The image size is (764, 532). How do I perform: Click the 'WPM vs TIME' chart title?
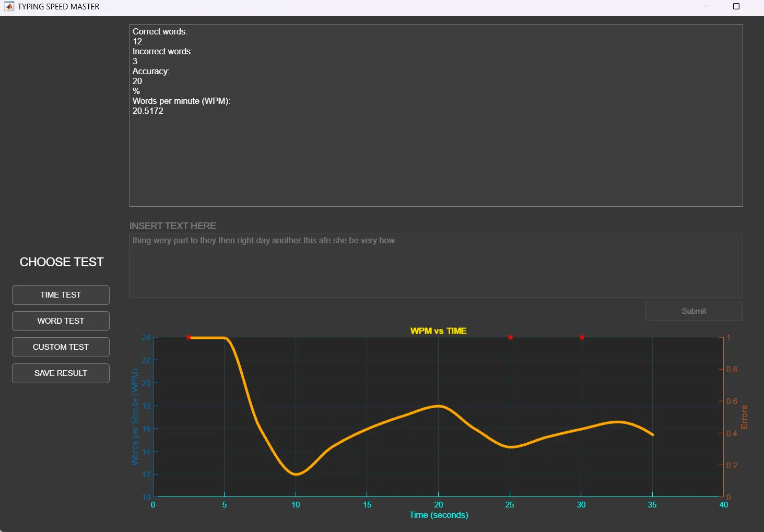click(438, 331)
